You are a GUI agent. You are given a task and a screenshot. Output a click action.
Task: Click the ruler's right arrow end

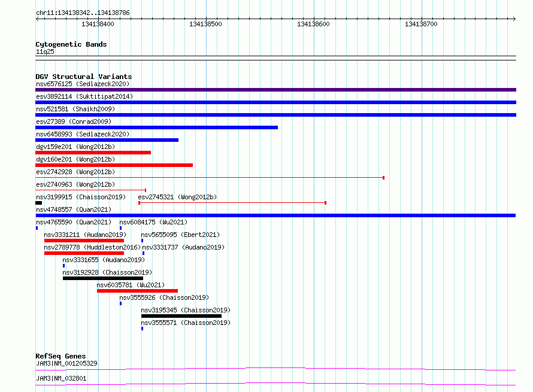pyautogui.click(x=514, y=19)
